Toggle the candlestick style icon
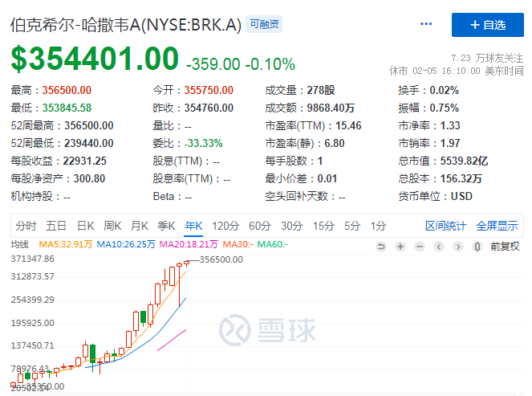This screenshot has width=532, height=396. pos(479,246)
